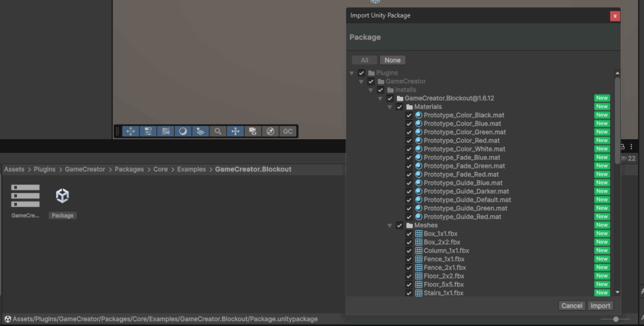
Task: Select the GameCre... asset in project browser
Action: coord(25,201)
